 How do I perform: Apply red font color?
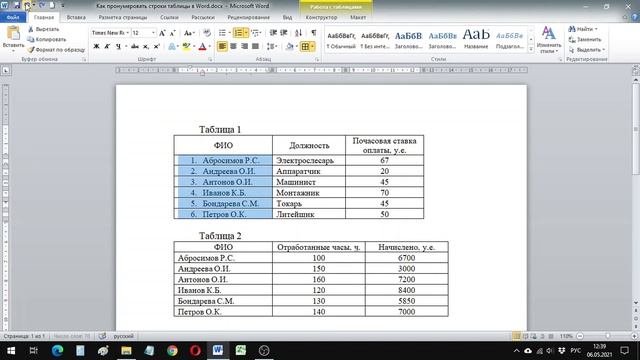[x=202, y=47]
